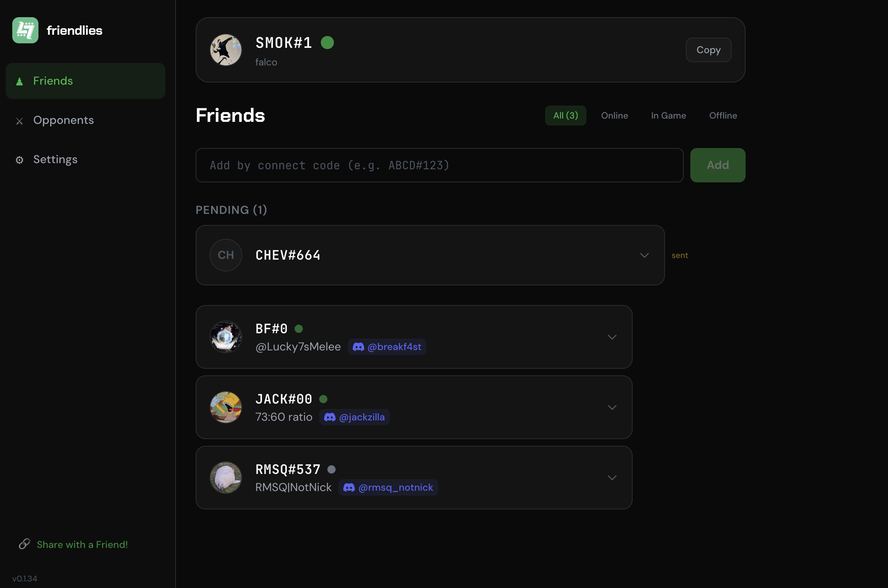
Task: Expand the JACK#00 friend card
Action: point(612,408)
